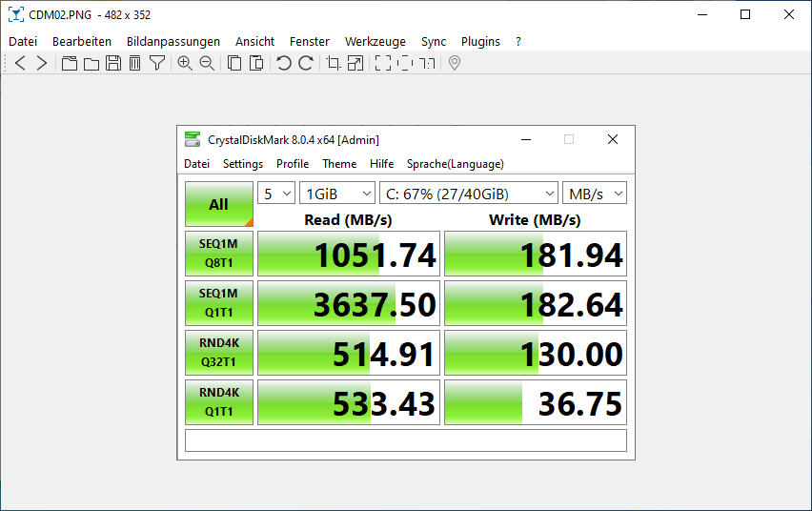Screen dimensions: 812x511
Task: Open the filter funnel tool
Action: [x=157, y=63]
